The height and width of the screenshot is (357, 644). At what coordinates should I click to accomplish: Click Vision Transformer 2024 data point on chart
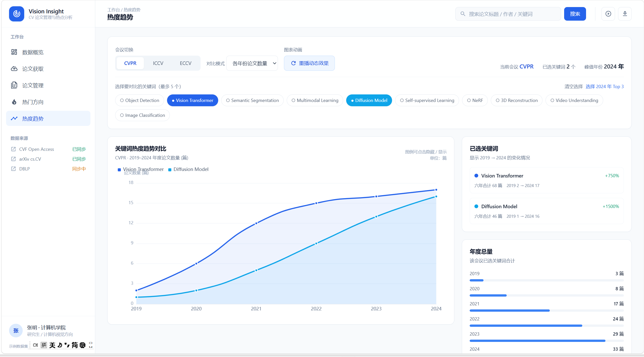coord(436,190)
